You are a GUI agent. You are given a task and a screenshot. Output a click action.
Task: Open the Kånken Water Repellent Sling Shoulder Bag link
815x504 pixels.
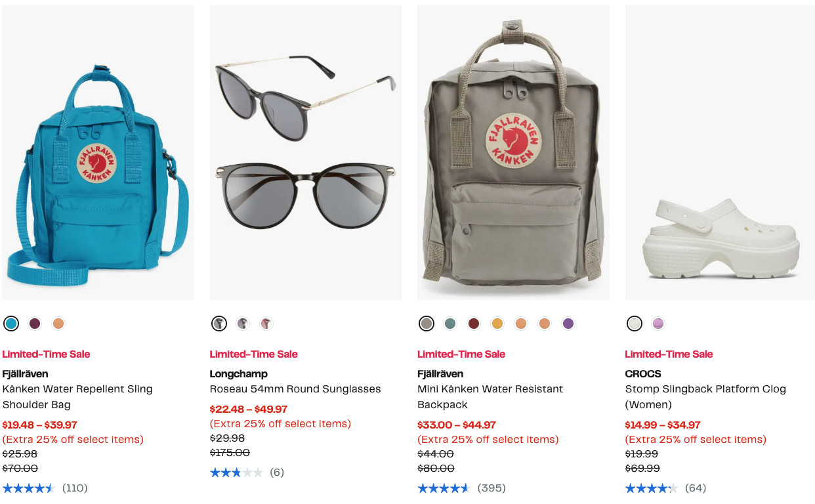coord(77,396)
